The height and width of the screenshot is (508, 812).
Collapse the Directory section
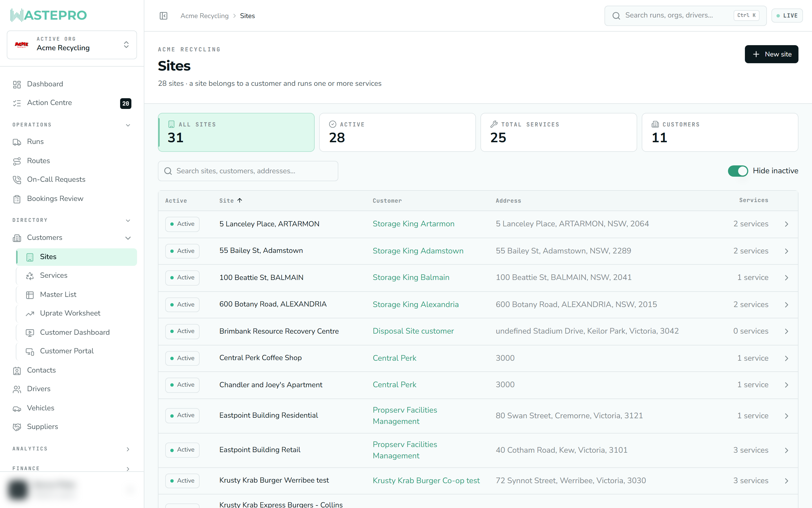(128, 220)
